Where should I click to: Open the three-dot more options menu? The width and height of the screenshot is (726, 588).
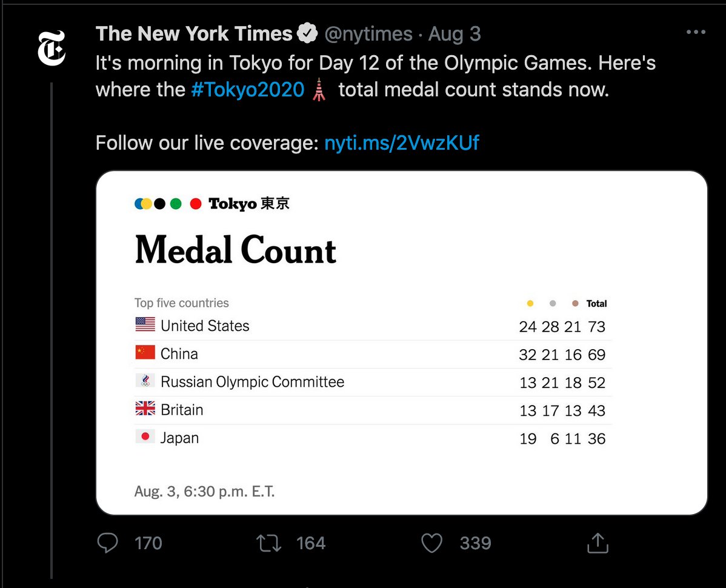click(696, 32)
